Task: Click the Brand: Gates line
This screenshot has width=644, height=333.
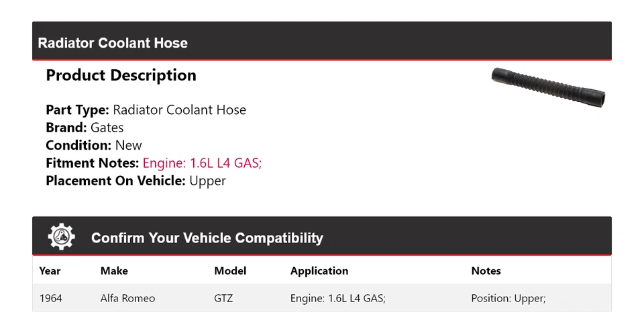Action: point(85,128)
